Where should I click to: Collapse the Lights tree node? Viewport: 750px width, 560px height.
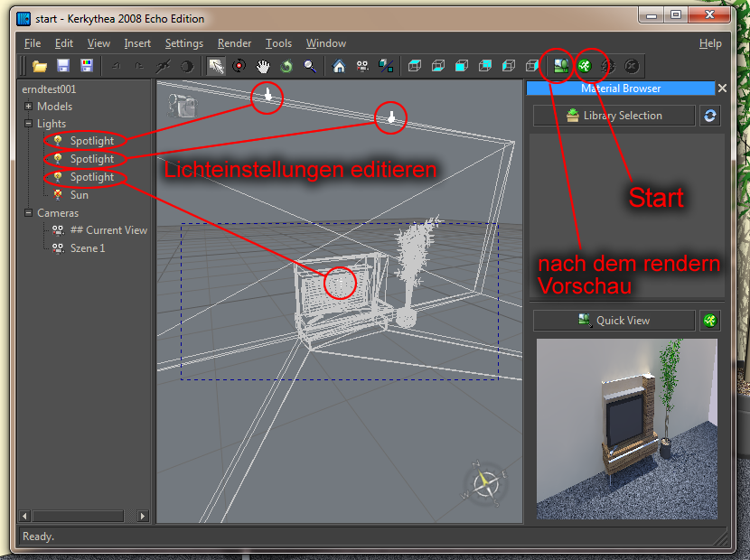29,124
